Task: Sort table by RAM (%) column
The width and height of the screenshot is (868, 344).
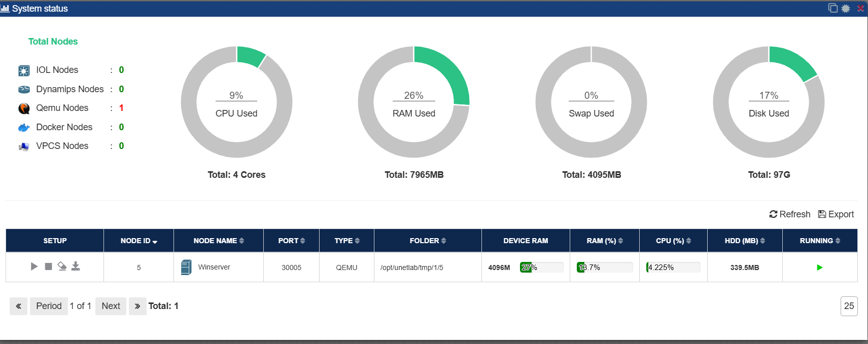Action: [x=605, y=241]
